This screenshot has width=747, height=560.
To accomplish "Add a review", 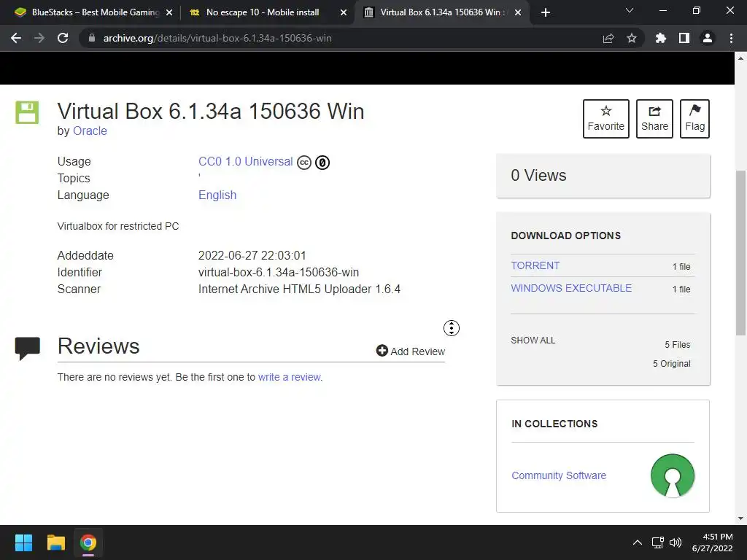I will pos(410,351).
